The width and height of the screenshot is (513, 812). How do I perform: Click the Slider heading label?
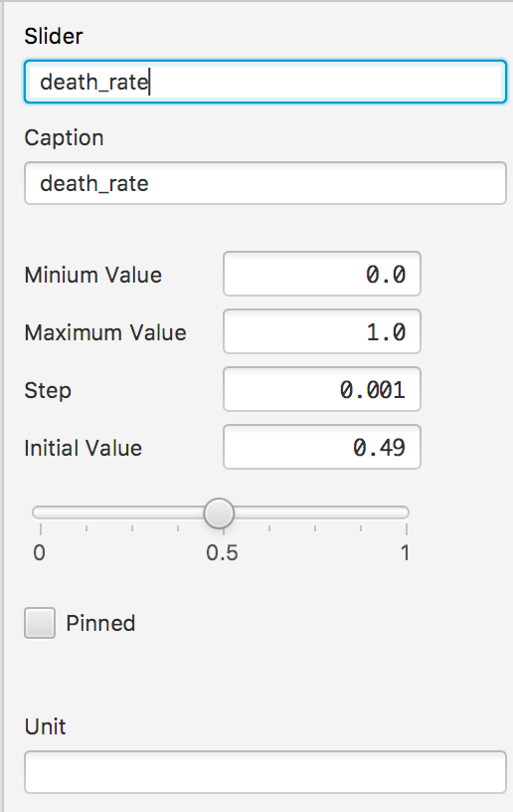54,36
